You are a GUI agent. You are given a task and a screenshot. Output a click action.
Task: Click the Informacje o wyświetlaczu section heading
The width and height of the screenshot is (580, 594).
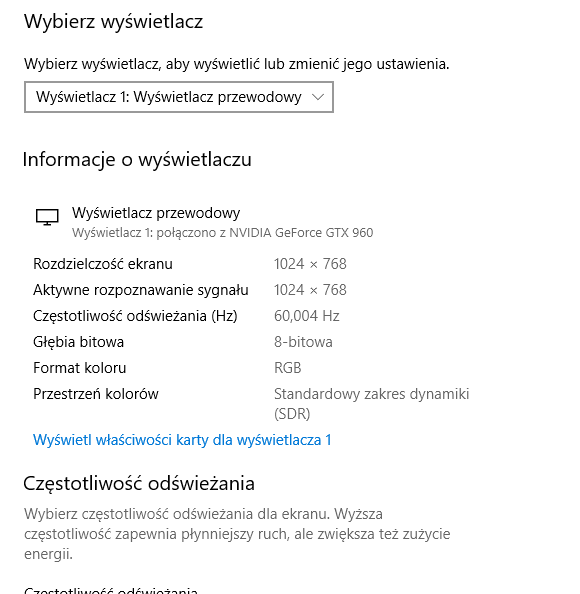tap(137, 159)
